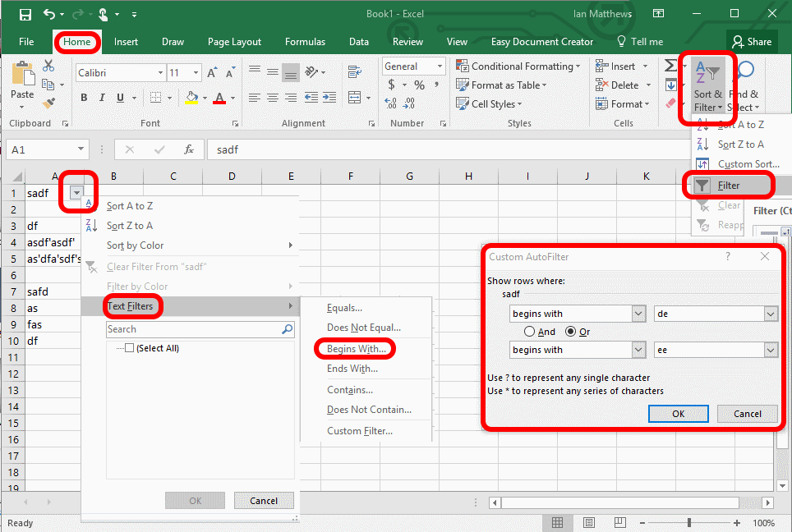Click the red Font Color A icon

click(x=219, y=98)
